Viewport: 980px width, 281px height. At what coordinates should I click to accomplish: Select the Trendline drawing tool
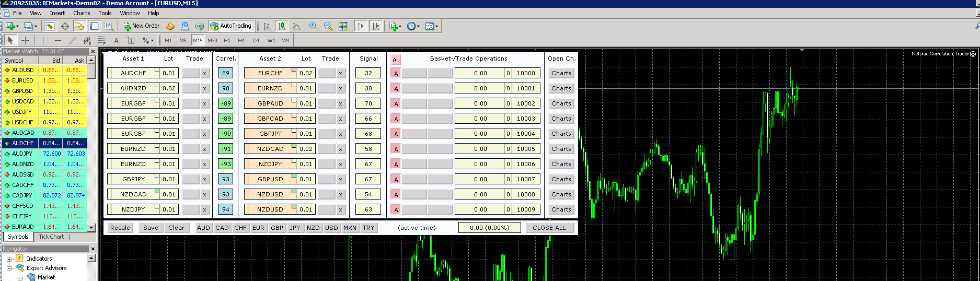tap(72, 40)
